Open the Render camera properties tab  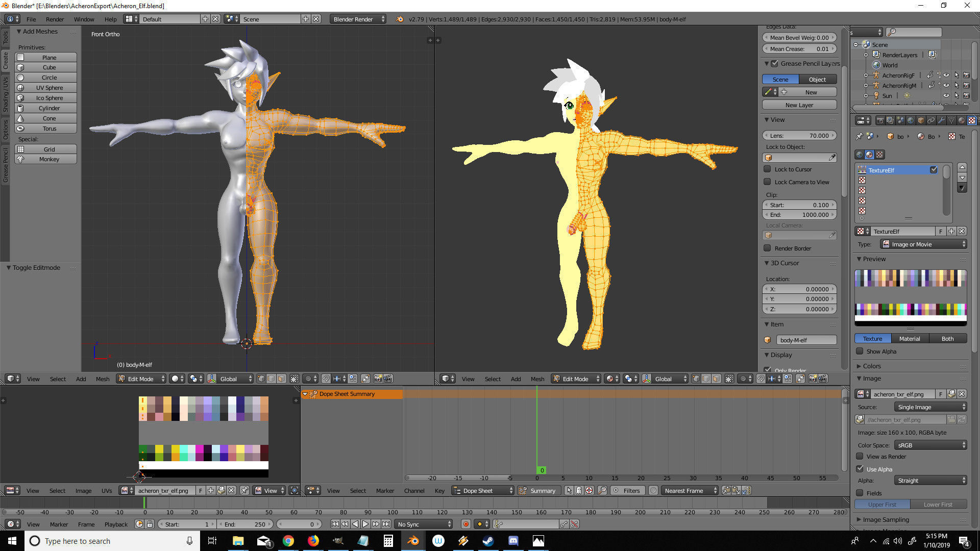click(x=880, y=121)
